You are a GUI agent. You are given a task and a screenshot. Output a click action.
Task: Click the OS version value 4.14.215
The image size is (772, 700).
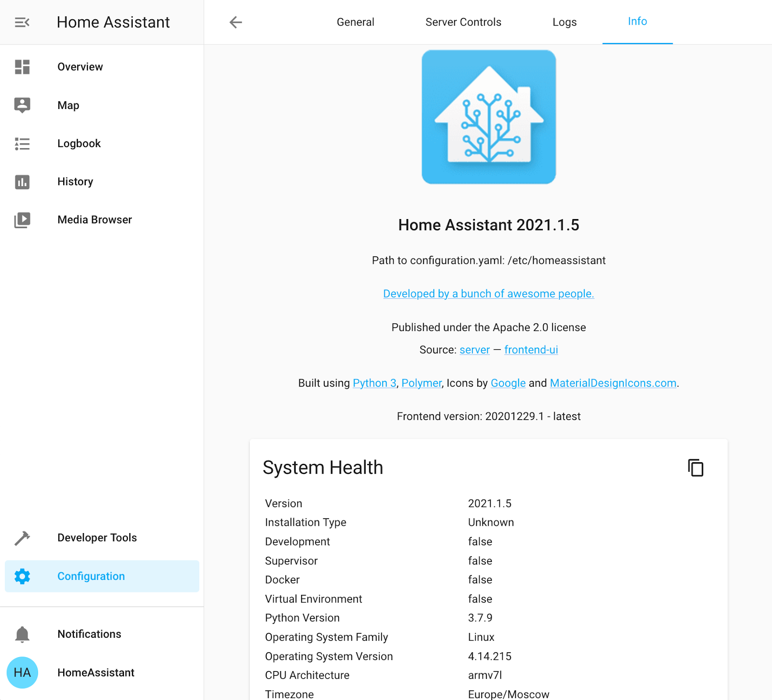tap(490, 657)
